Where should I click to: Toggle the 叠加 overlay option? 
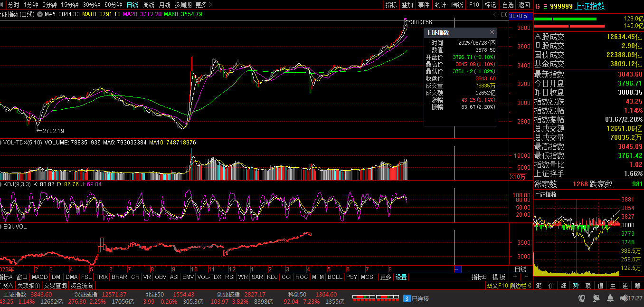pos(407,5)
